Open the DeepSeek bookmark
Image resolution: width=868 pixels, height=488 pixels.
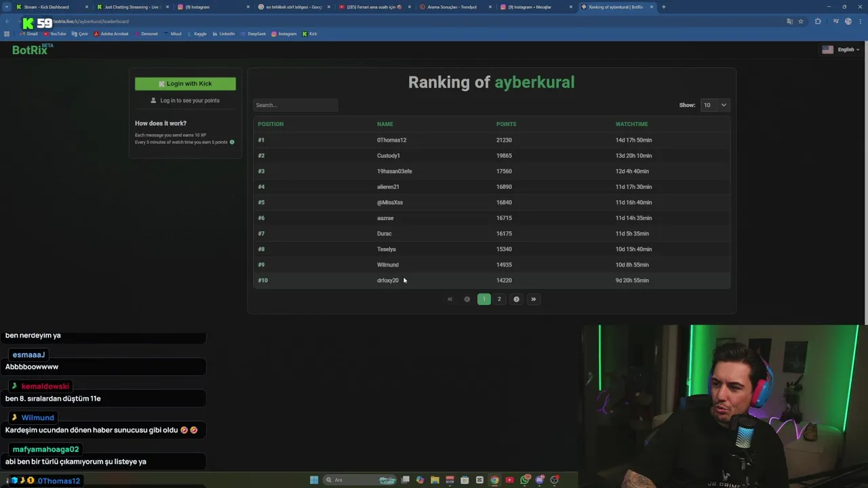(253, 34)
